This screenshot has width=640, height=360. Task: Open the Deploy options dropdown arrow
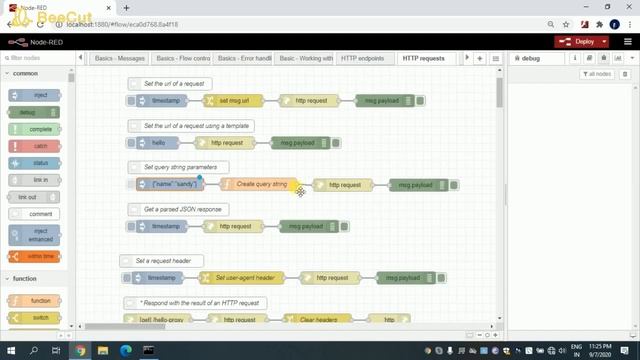[604, 42]
